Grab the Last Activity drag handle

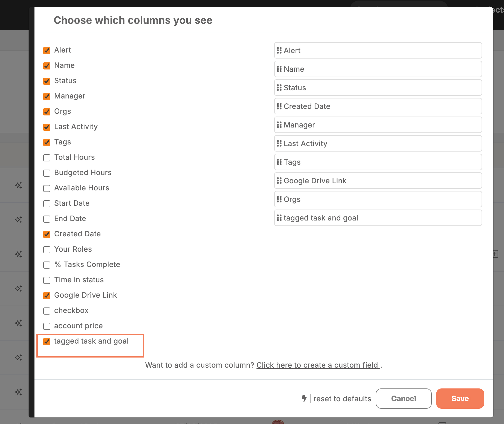pos(279,143)
